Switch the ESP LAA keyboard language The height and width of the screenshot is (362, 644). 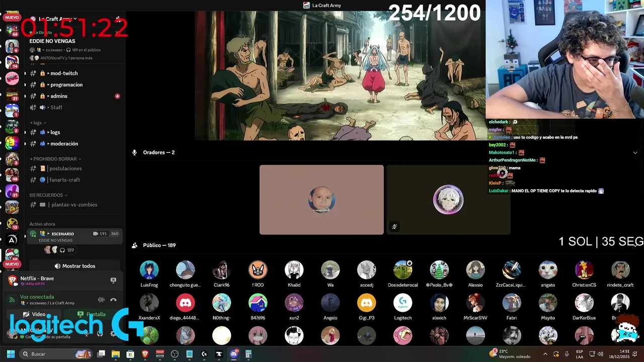(580, 354)
